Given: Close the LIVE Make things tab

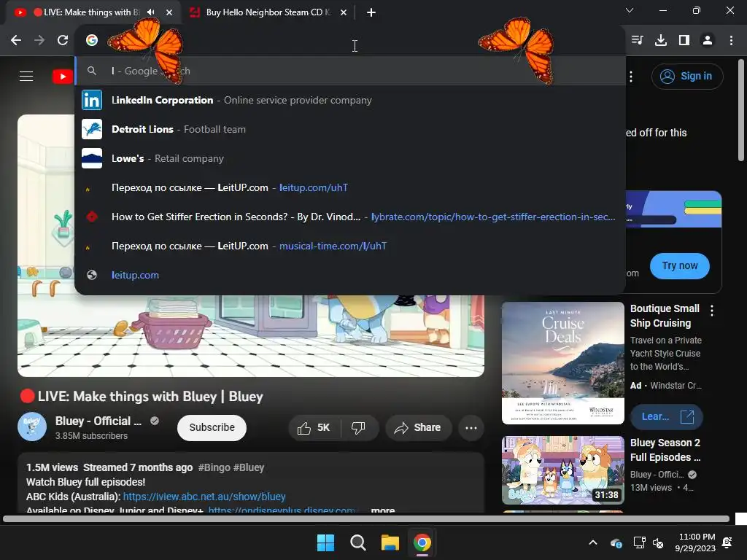Looking at the screenshot, I should (x=169, y=12).
